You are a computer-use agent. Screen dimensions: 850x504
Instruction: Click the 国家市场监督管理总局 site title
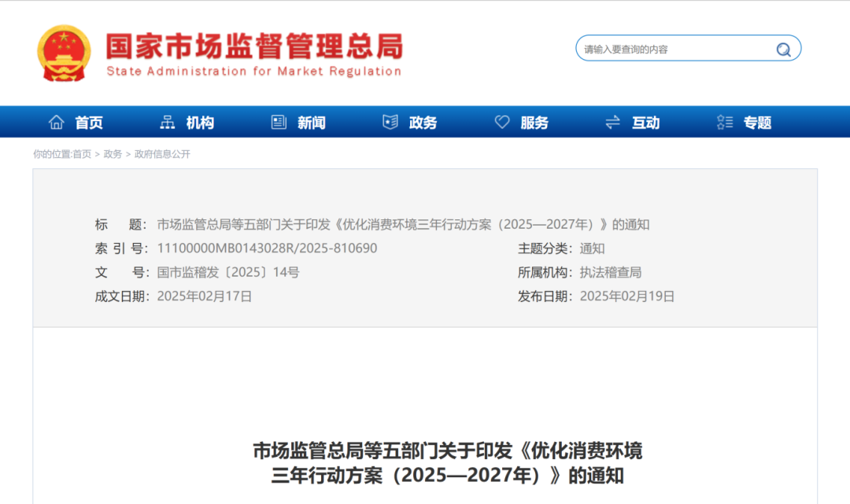[x=253, y=46]
